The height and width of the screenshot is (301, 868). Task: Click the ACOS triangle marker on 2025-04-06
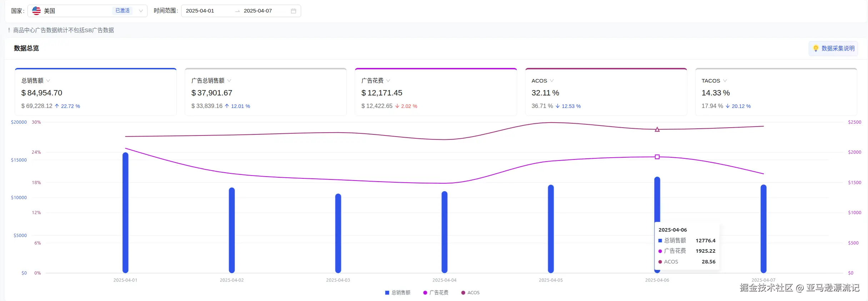tap(657, 129)
